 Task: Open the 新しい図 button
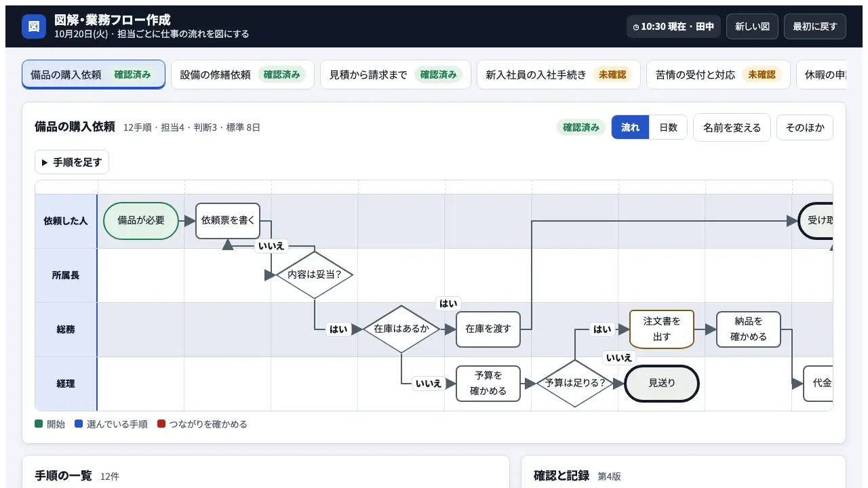pos(752,26)
